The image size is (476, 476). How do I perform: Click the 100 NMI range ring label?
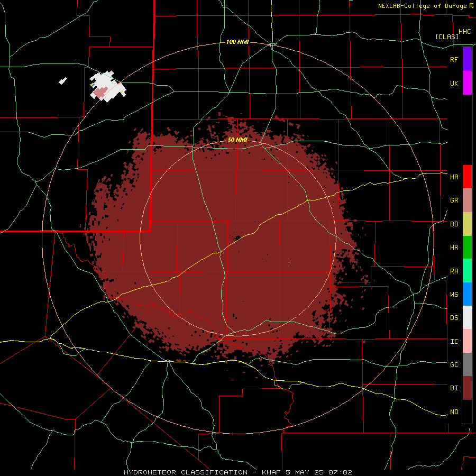click(237, 42)
